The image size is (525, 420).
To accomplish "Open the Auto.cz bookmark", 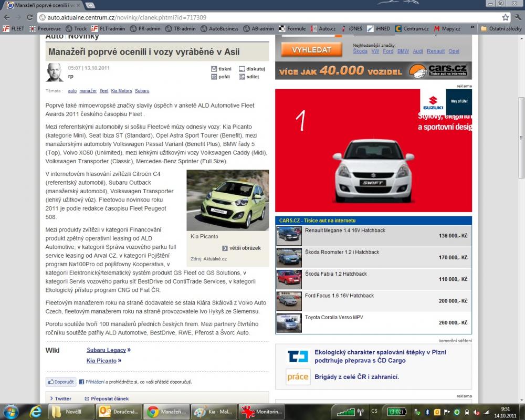I will click(x=323, y=28).
